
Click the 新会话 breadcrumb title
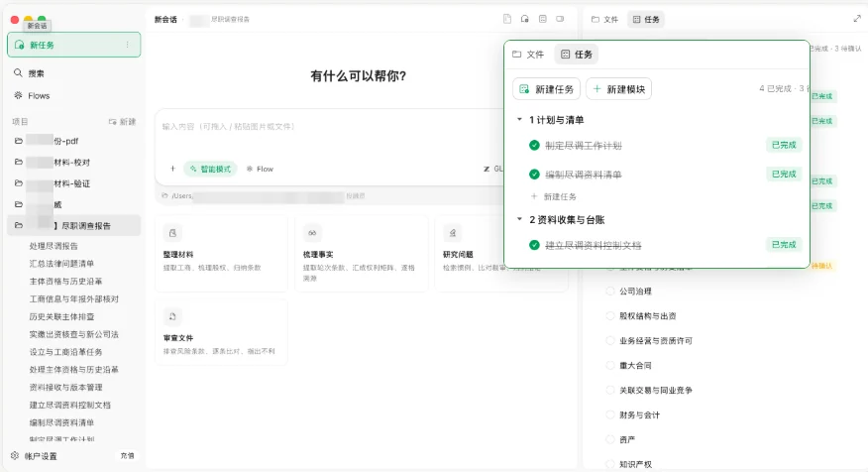click(x=165, y=19)
